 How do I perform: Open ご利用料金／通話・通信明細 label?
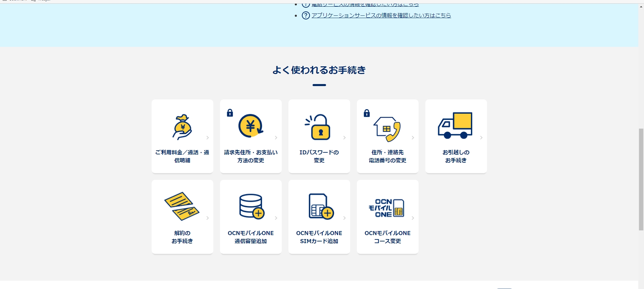(x=182, y=156)
